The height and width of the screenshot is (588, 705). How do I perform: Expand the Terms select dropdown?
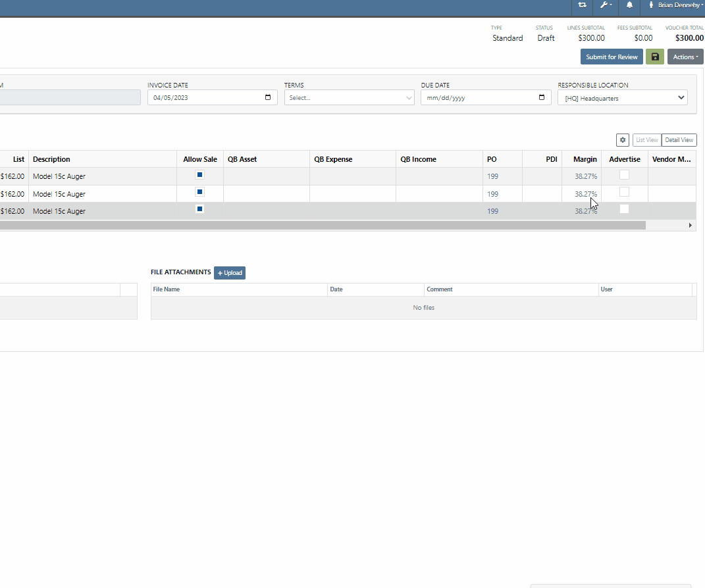click(349, 97)
